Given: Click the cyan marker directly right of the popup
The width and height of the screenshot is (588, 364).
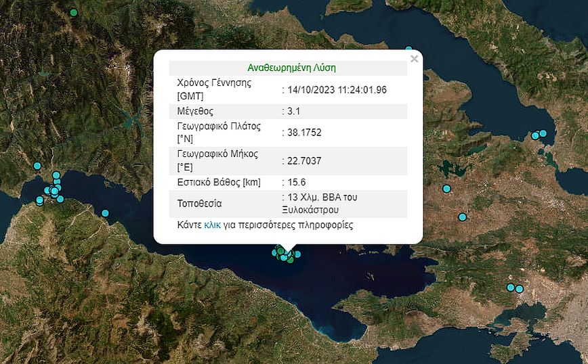Looking at the screenshot, I should 446,188.
